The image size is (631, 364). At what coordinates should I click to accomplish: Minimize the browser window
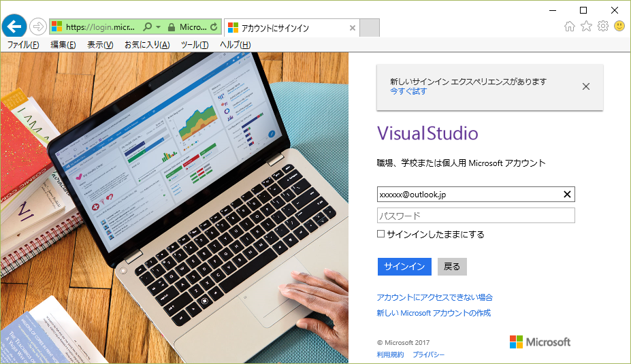[x=553, y=10]
